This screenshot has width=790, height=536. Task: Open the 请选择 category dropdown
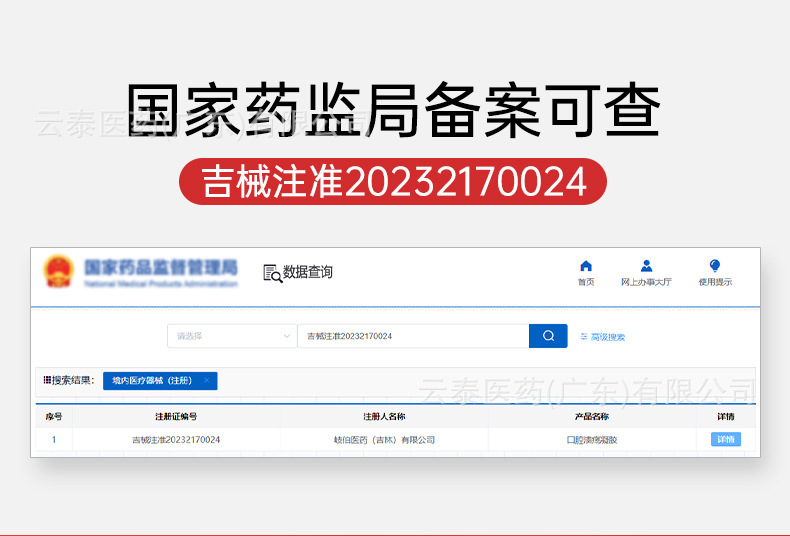[x=232, y=336]
